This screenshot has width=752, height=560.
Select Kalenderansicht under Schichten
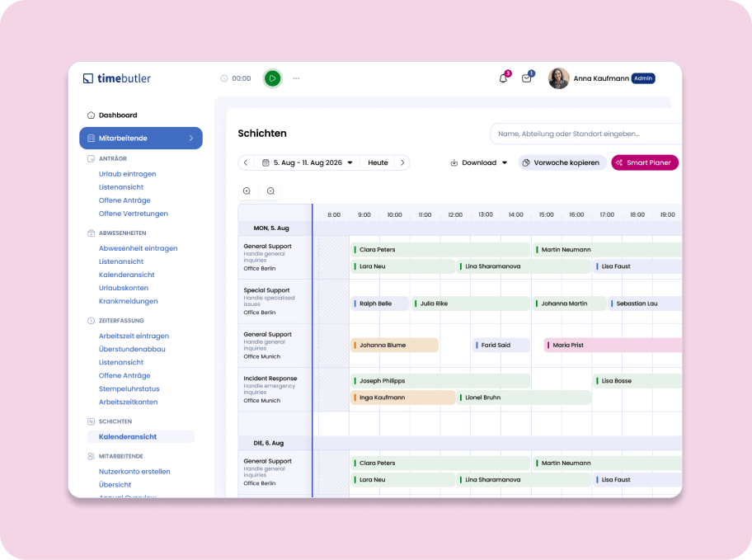128,436
